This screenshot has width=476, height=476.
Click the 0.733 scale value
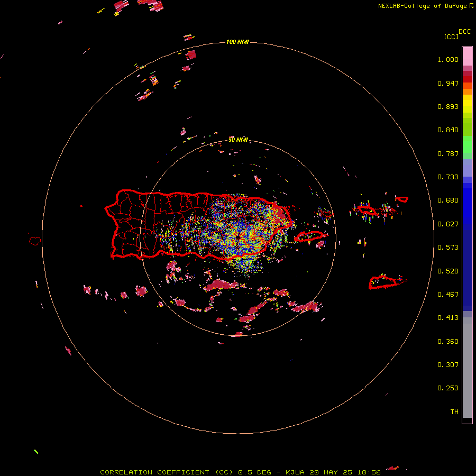click(x=448, y=177)
